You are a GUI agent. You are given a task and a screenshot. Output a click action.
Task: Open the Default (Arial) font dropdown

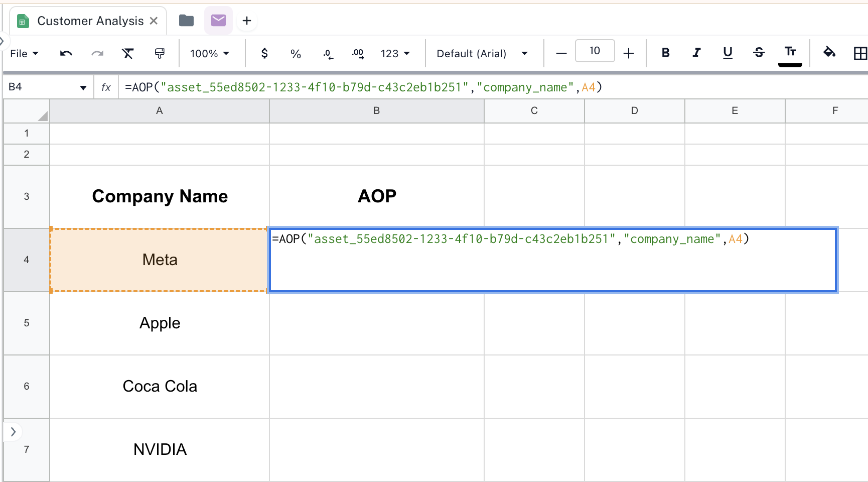tap(482, 53)
